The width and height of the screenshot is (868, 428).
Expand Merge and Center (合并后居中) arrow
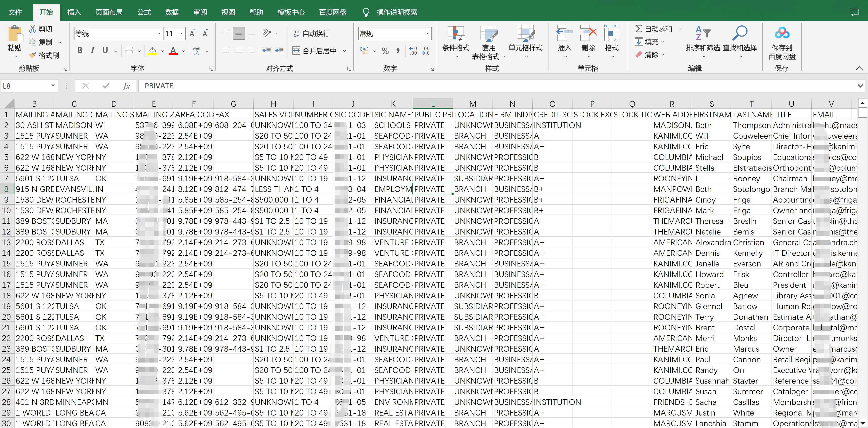344,51
